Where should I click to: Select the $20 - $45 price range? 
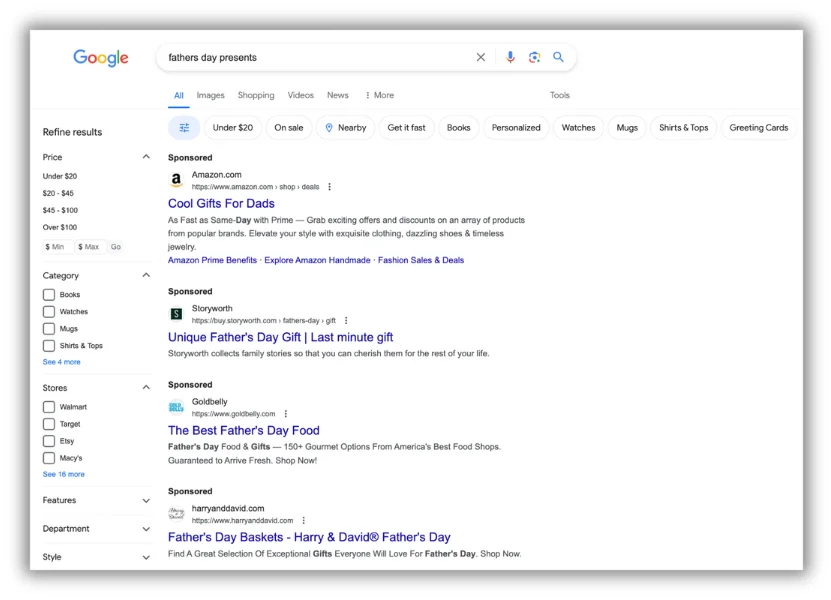(58, 193)
